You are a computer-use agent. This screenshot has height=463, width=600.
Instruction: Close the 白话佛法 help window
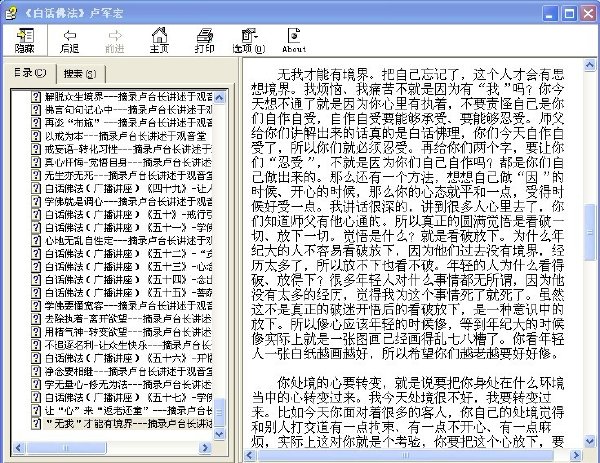coord(589,14)
